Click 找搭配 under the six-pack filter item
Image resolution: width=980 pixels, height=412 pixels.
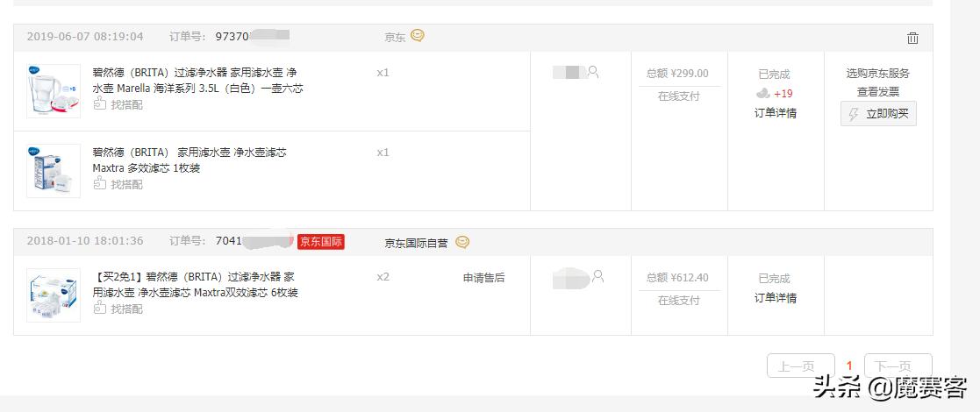118,309
